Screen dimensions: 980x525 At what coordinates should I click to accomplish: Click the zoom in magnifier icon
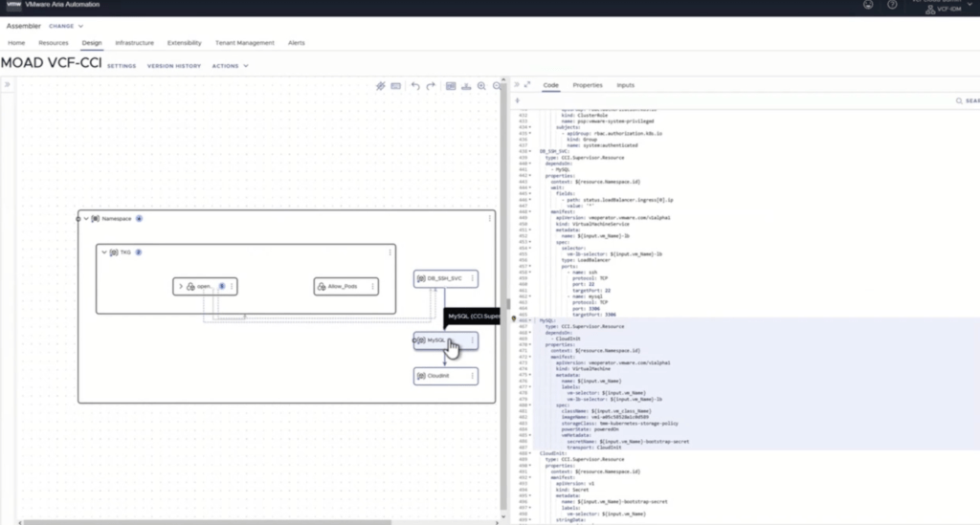coord(481,86)
